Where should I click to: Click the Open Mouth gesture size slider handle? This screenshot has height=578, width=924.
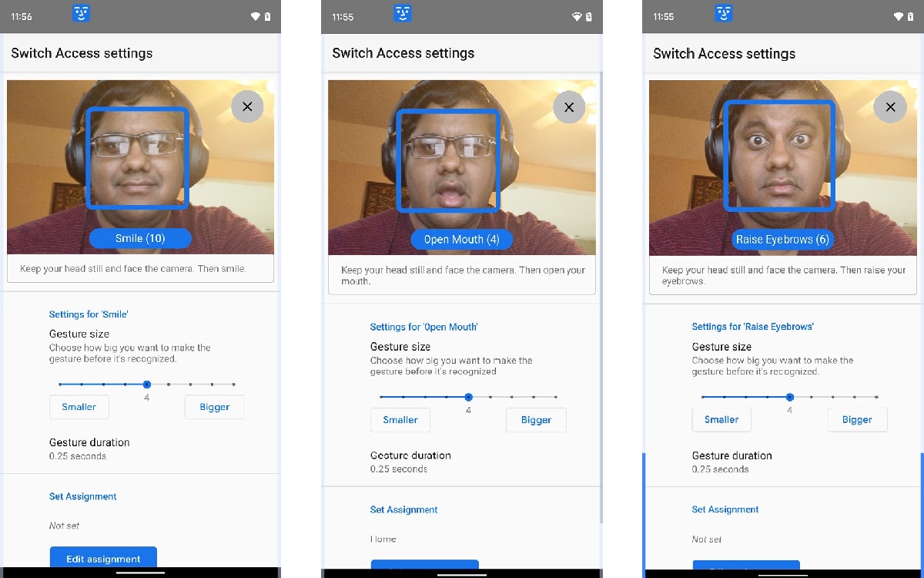468,397
